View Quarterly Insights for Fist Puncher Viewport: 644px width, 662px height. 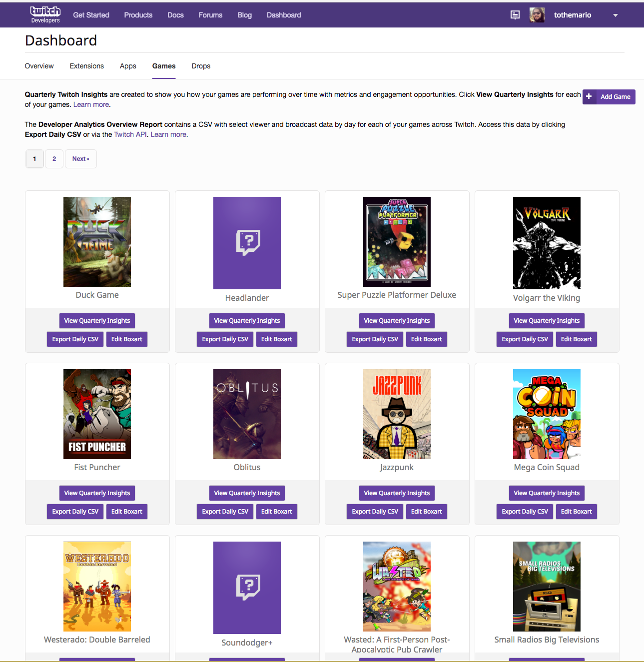coord(97,493)
